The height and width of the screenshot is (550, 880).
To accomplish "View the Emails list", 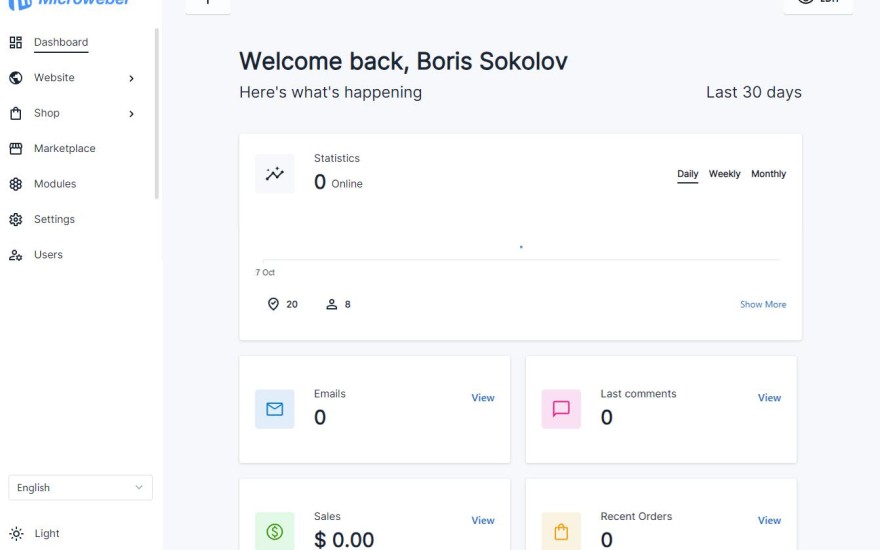I will [x=483, y=398].
